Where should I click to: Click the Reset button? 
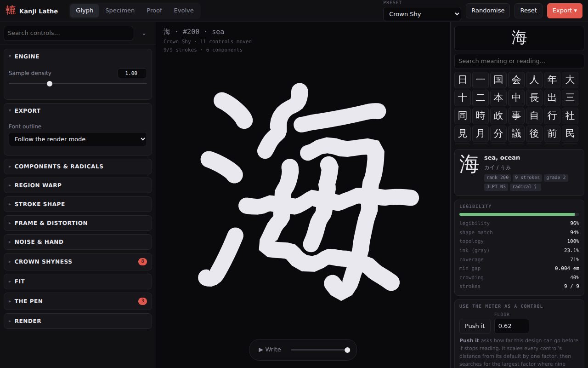click(528, 11)
